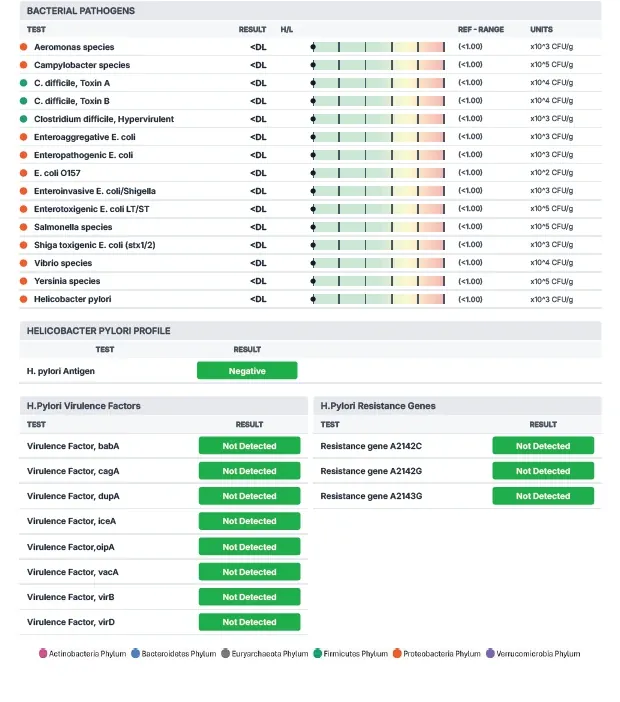
Task: Click the orange dot beside Shiga toxigenic E. coli
Action: pyautogui.click(x=24, y=245)
